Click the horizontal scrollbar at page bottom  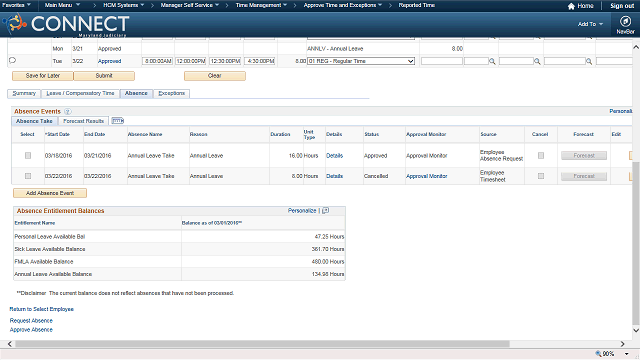pos(262,344)
